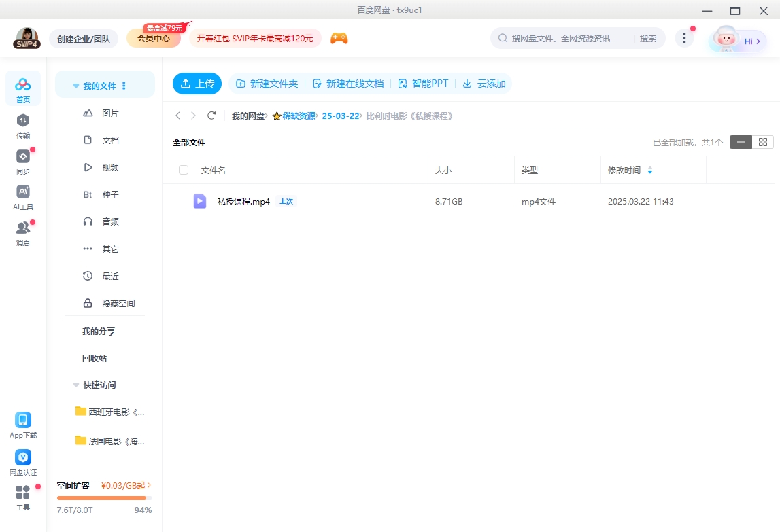The width and height of the screenshot is (780, 532).
Task: Click the blue 上传 upload button
Action: pos(197,84)
